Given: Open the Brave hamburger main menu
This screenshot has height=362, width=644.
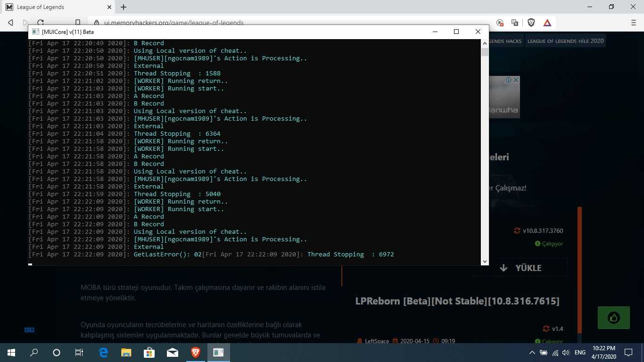Looking at the screenshot, I should [x=634, y=23].
